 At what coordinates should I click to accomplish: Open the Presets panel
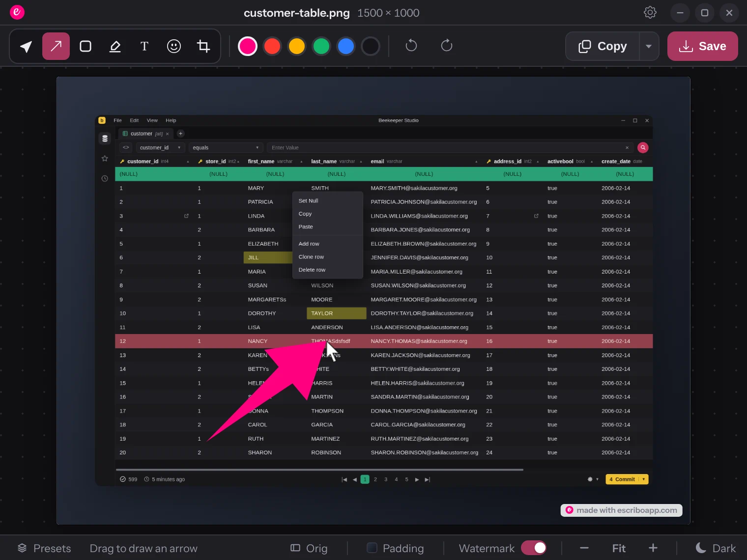tap(44, 548)
